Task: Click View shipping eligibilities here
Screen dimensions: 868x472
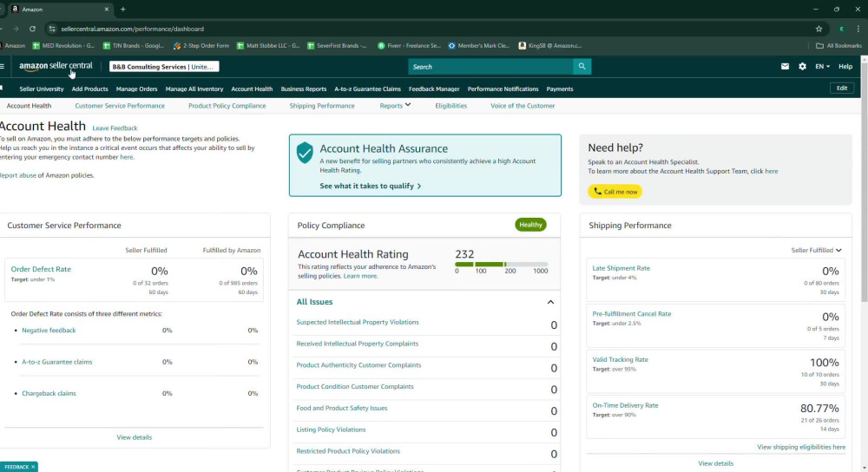Action: 801,447
